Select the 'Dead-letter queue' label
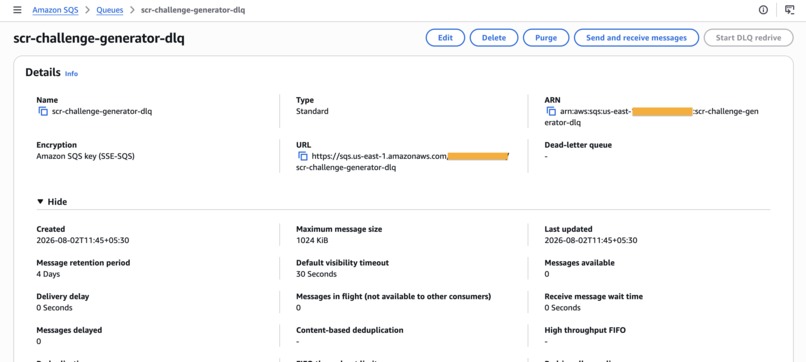 point(578,145)
